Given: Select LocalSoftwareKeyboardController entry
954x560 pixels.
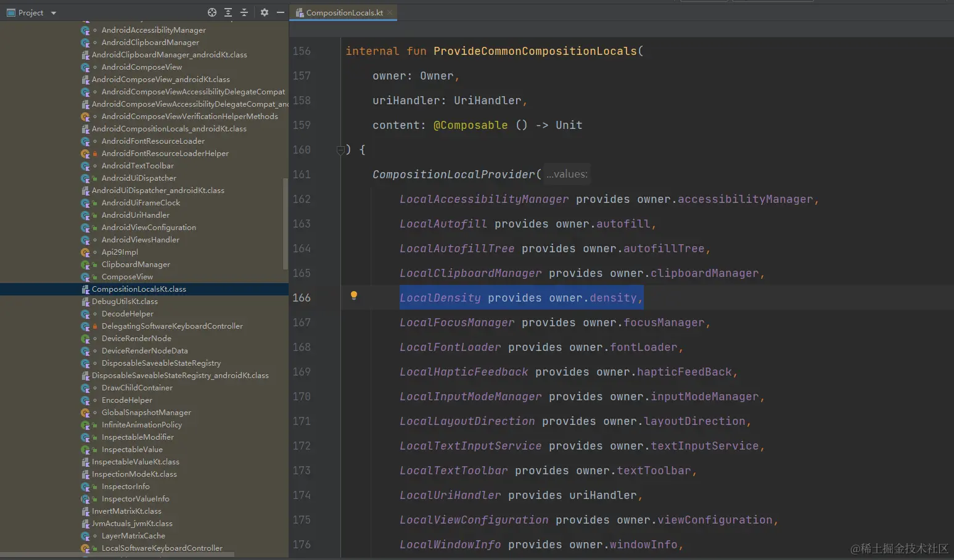Looking at the screenshot, I should (162, 548).
